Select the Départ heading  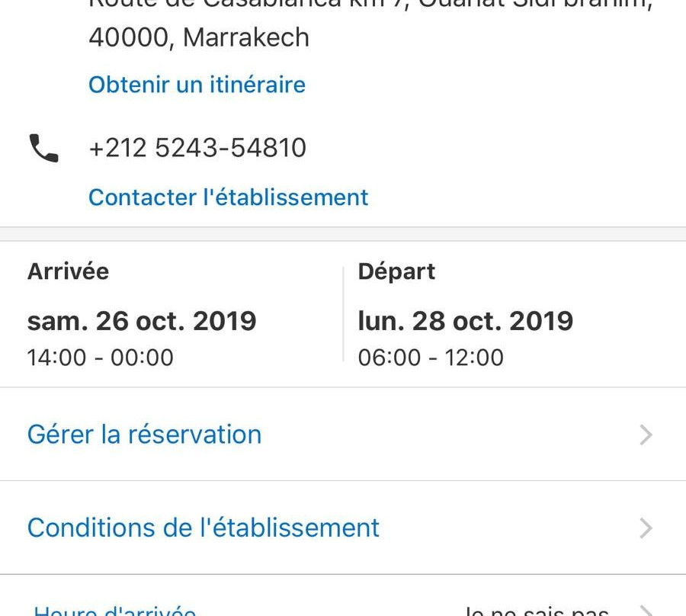point(396,271)
